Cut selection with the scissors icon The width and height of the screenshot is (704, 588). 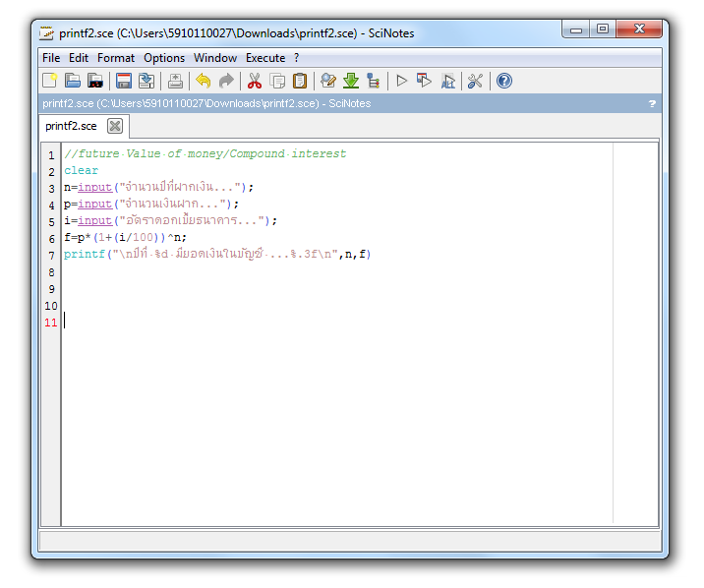click(x=255, y=81)
